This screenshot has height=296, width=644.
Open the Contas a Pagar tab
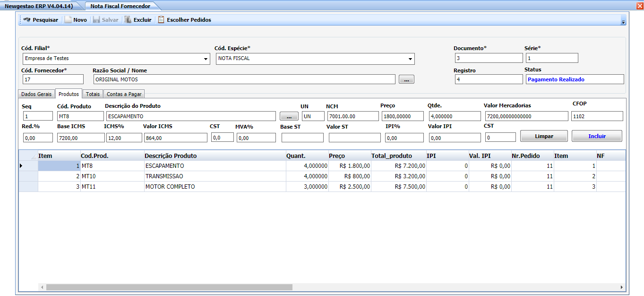point(124,94)
